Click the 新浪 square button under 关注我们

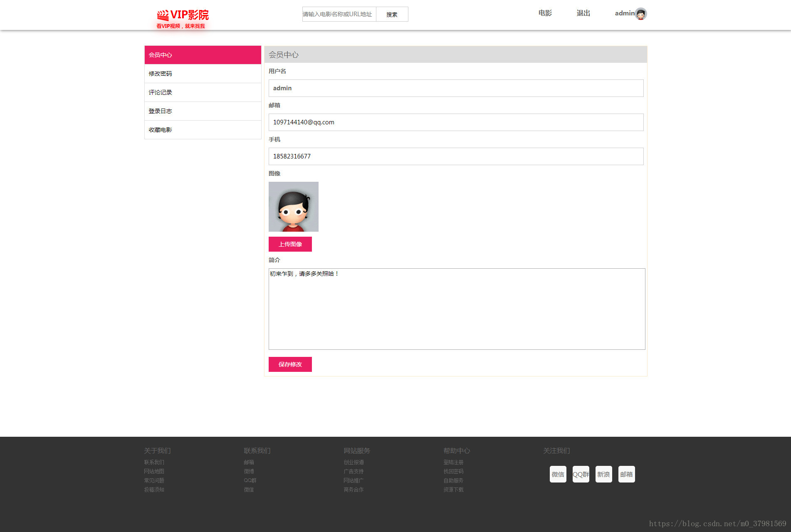[x=603, y=474]
